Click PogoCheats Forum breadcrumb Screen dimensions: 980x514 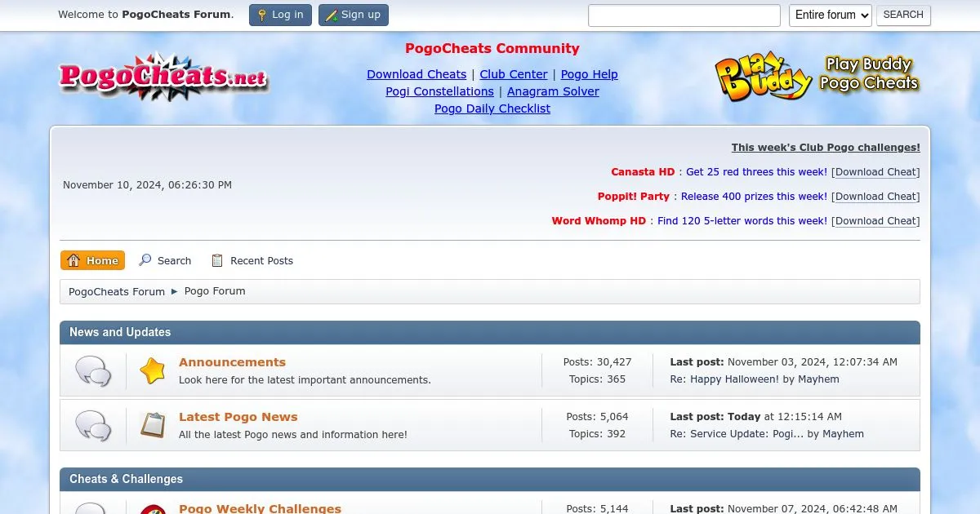117,291
